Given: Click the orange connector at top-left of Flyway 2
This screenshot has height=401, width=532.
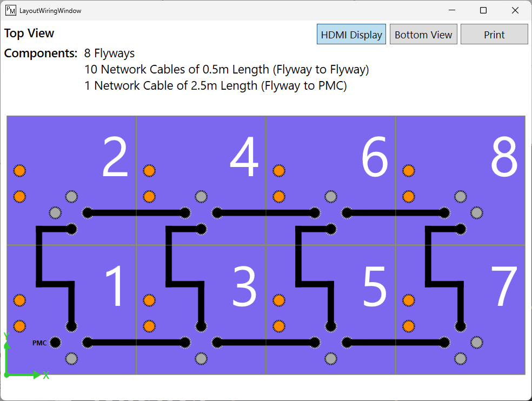Looking at the screenshot, I should (x=19, y=170).
